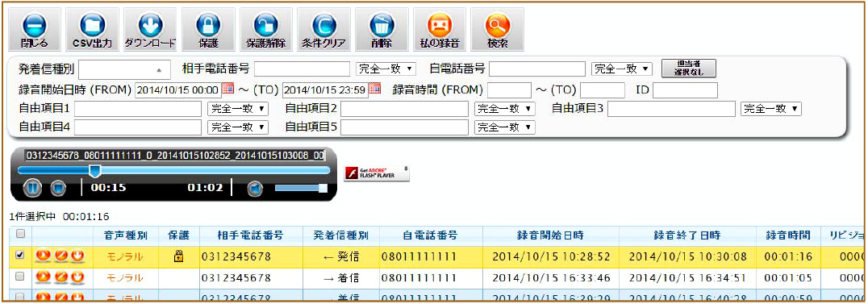Click the 発着信種別 column header
Viewport: 868px width, 304px height.
tap(341, 235)
